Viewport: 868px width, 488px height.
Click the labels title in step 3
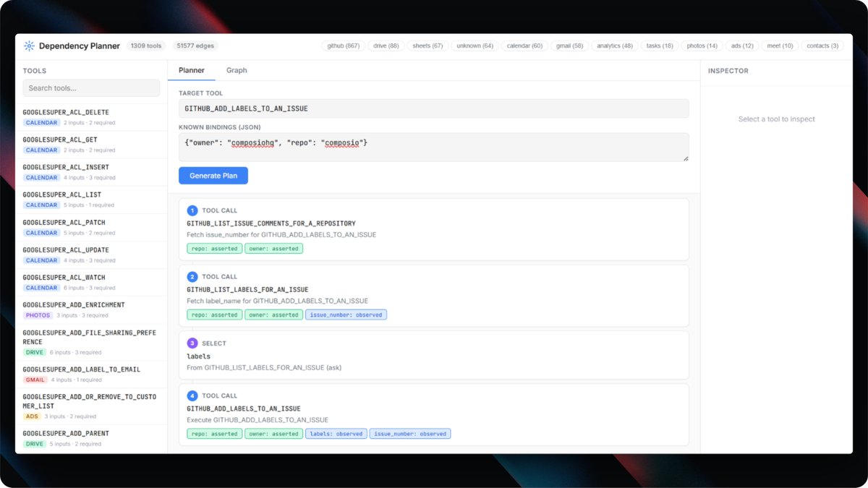click(x=199, y=356)
